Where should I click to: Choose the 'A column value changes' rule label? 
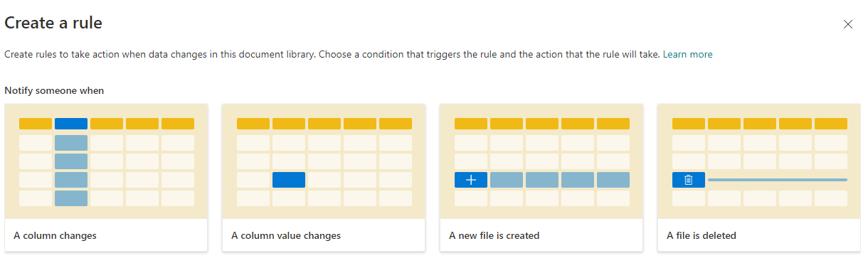tap(286, 235)
